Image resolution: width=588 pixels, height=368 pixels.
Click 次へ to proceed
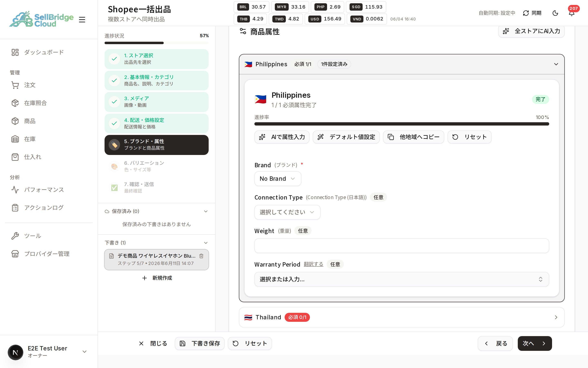pos(535,343)
